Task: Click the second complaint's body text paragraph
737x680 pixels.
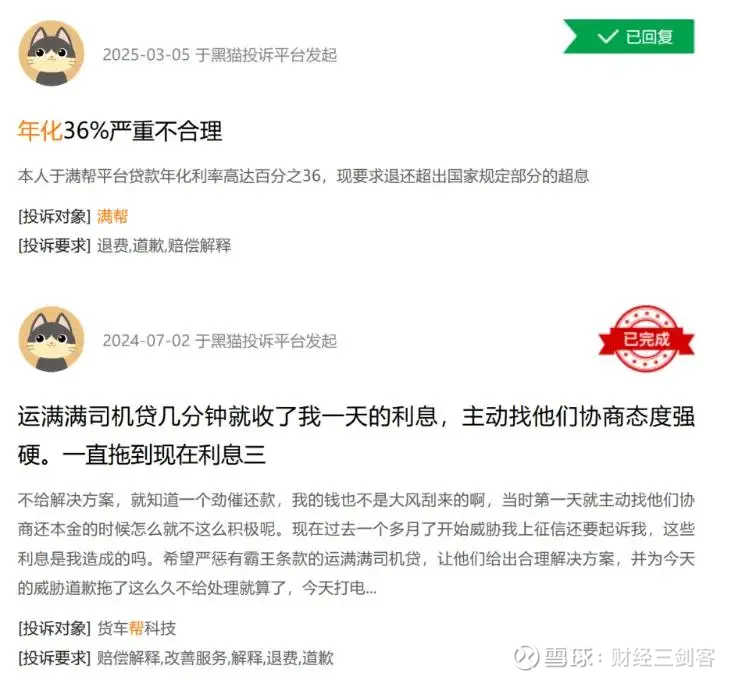Action: pyautogui.click(x=356, y=544)
